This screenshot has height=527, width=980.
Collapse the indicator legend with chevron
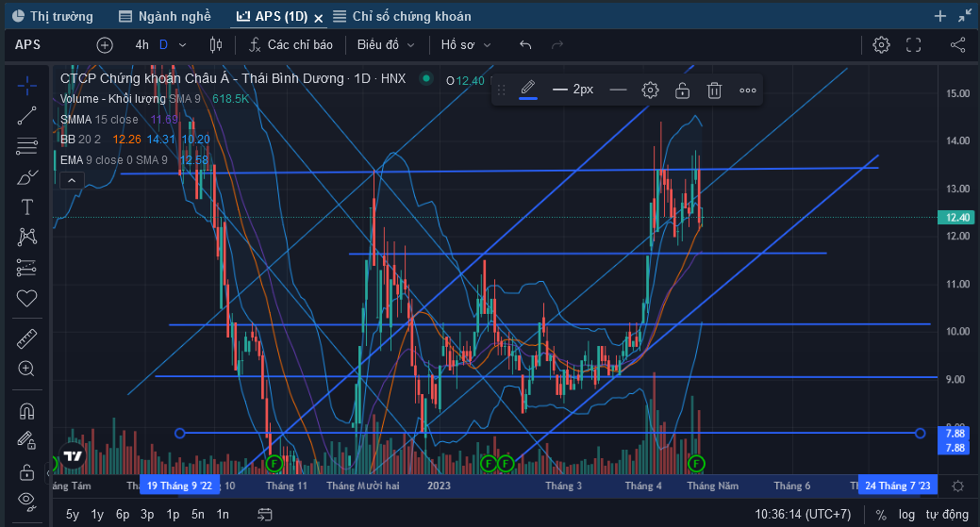tap(72, 181)
